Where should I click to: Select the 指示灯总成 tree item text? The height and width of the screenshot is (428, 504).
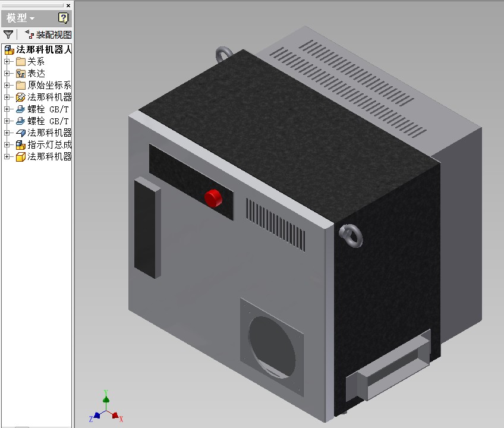[x=49, y=144]
